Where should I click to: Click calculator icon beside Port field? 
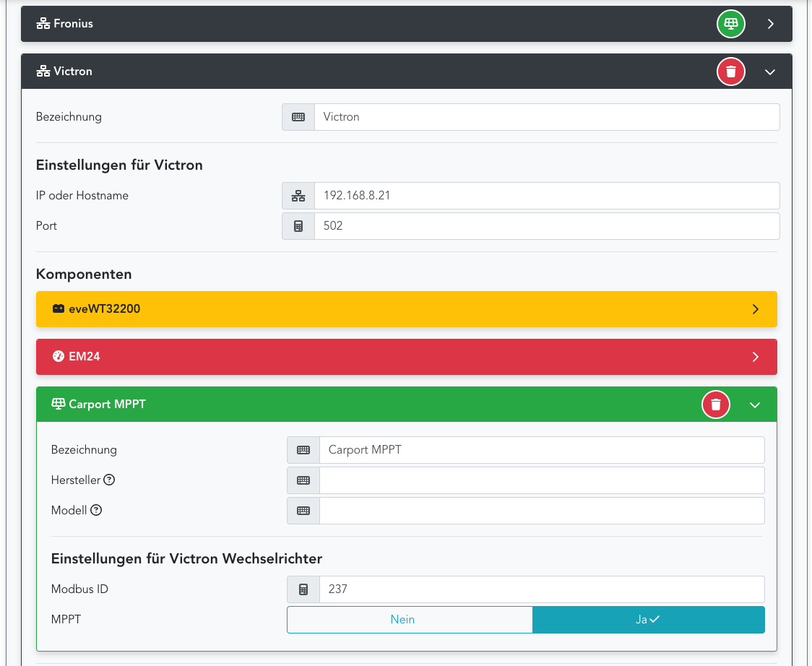click(298, 226)
